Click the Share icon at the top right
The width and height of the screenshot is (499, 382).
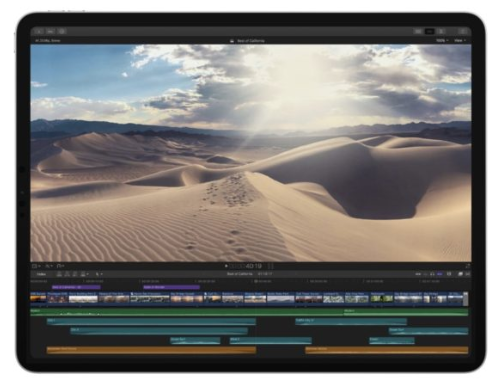(x=463, y=31)
